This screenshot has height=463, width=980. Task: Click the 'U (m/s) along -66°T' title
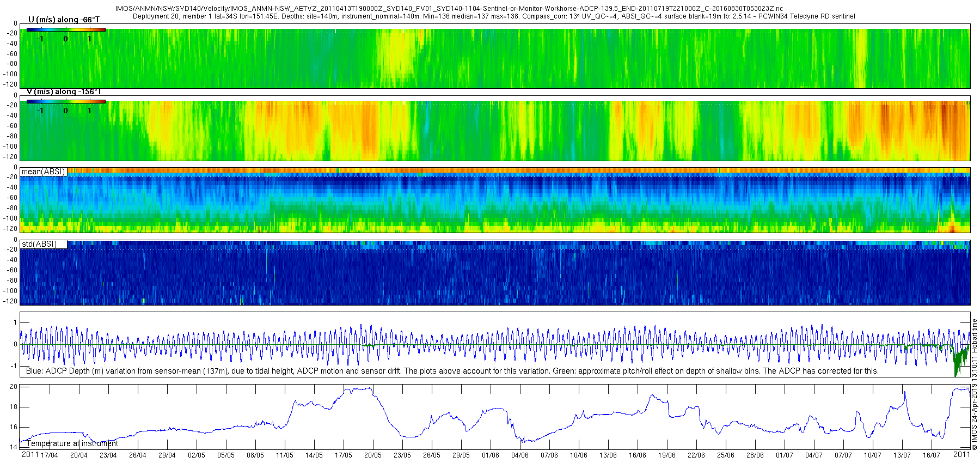[64, 20]
